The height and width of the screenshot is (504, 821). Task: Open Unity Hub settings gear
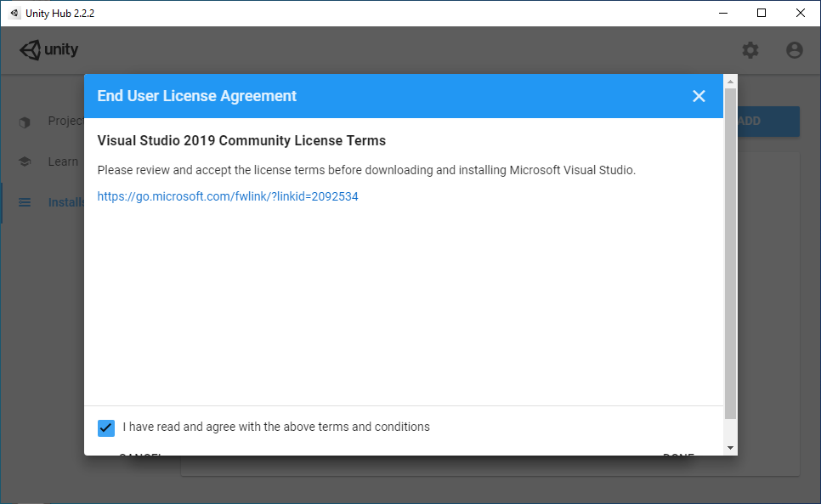point(750,50)
